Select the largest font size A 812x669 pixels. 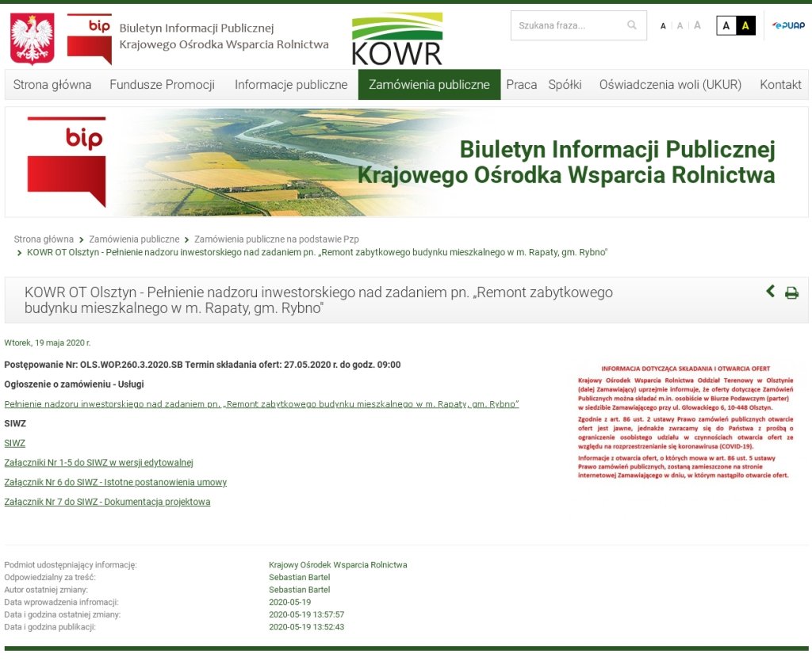coord(697,25)
